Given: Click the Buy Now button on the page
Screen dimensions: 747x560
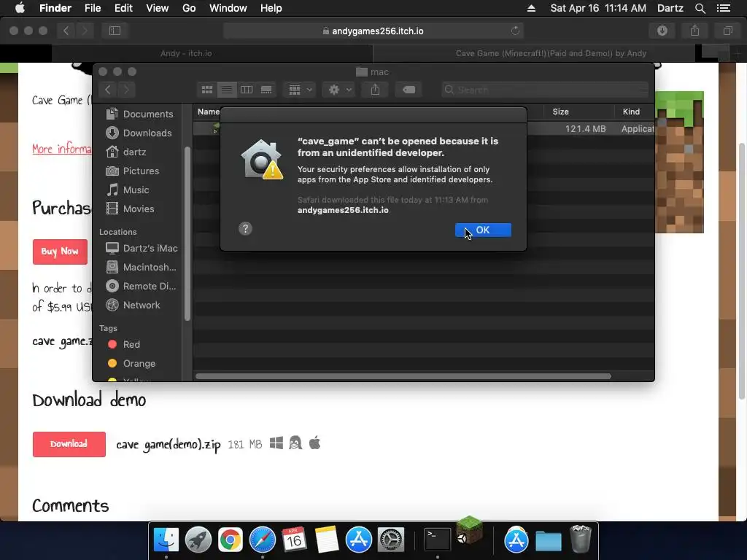Looking at the screenshot, I should 60,252.
